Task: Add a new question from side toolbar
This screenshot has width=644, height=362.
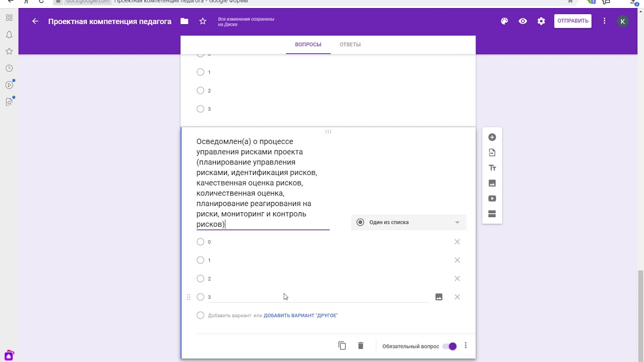Action: [492, 137]
